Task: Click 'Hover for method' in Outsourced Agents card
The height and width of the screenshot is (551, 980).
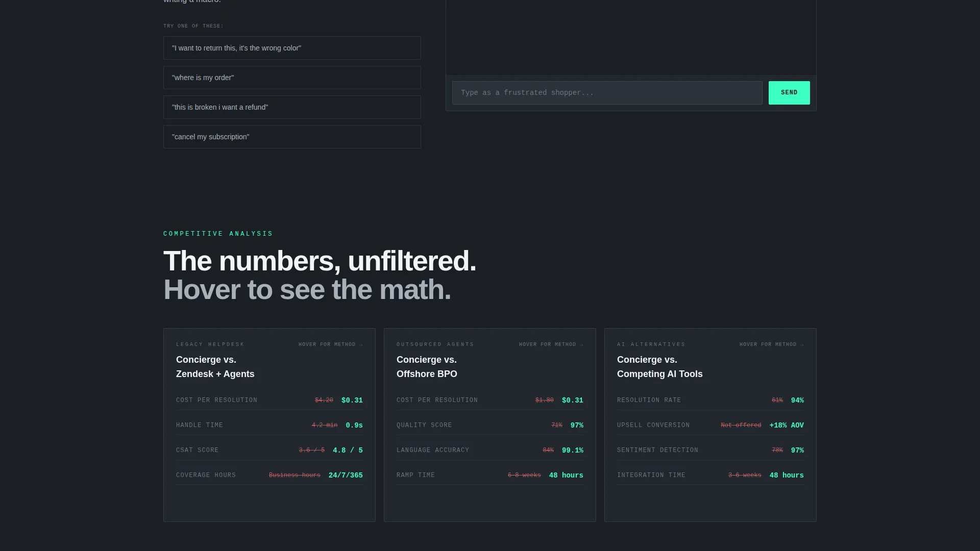Action: (x=551, y=344)
